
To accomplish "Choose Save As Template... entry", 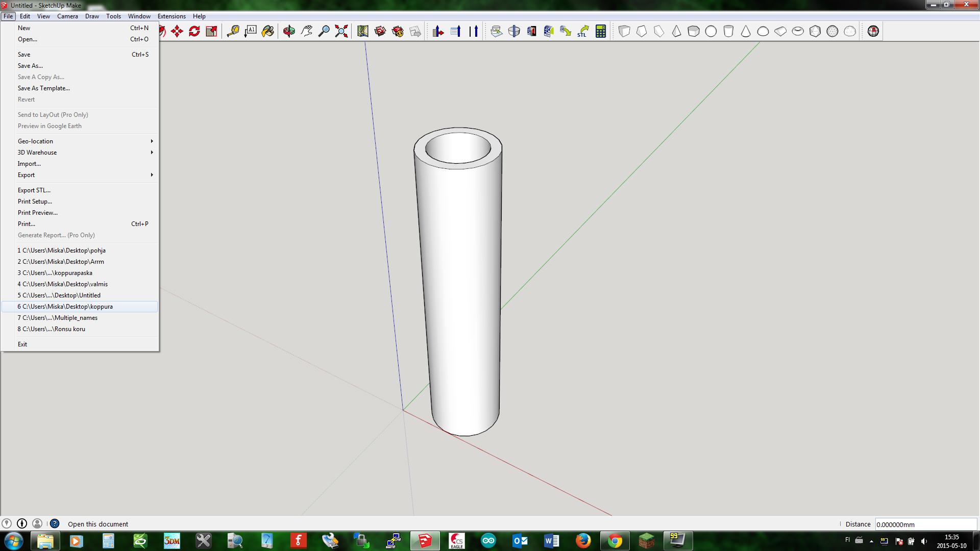I will [x=80, y=88].
